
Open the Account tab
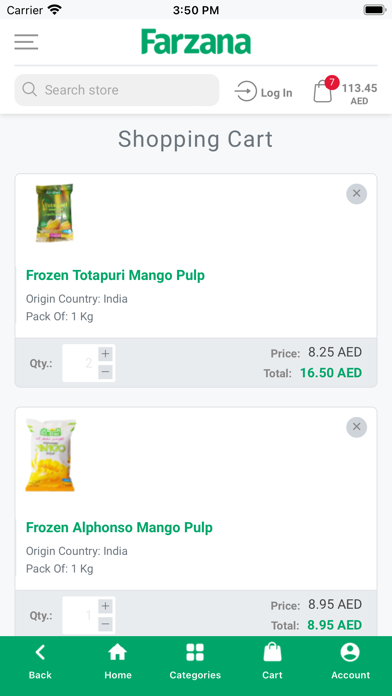pyautogui.click(x=350, y=663)
